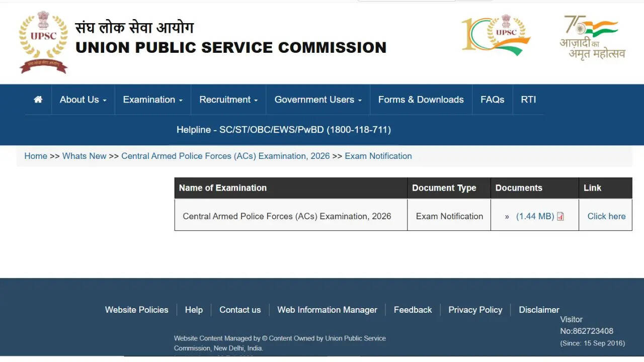Expand the Examination dropdown menu
This screenshot has width=644, height=362.
click(152, 100)
